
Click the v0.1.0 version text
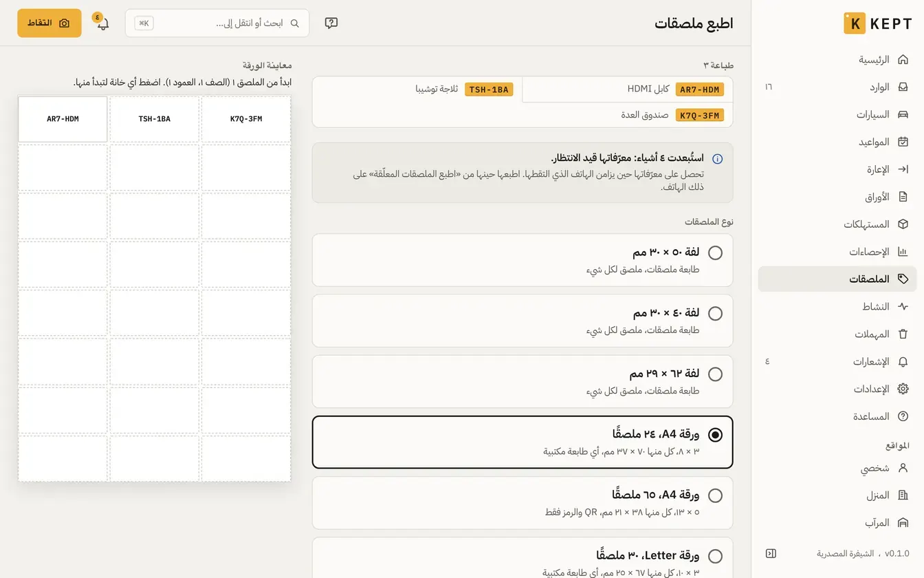point(896,553)
